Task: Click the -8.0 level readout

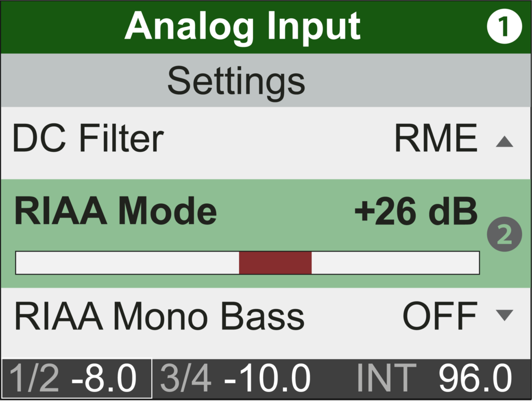Action: coord(104,379)
